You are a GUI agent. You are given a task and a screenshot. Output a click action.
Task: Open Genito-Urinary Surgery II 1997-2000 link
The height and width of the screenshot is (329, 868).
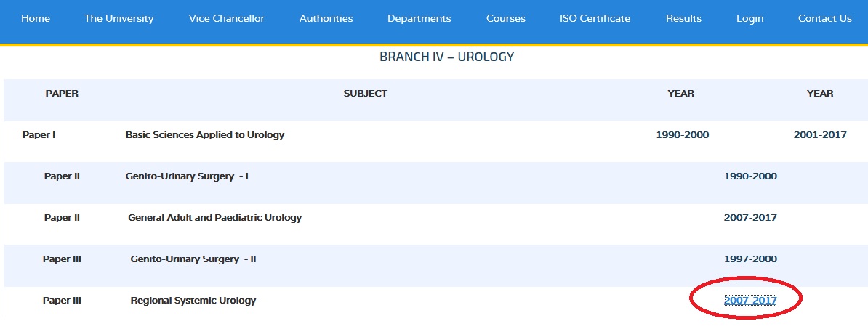750,259
